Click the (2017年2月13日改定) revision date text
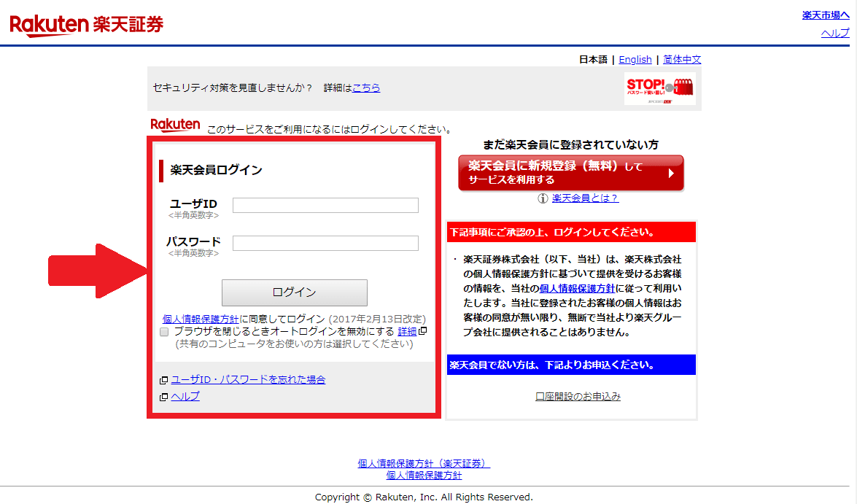 coord(377,319)
